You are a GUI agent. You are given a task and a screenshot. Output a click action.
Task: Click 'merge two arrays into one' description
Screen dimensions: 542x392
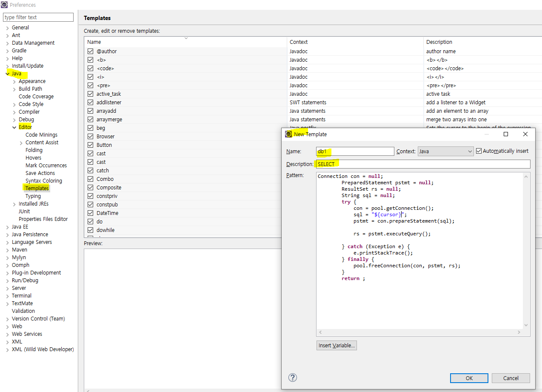456,120
